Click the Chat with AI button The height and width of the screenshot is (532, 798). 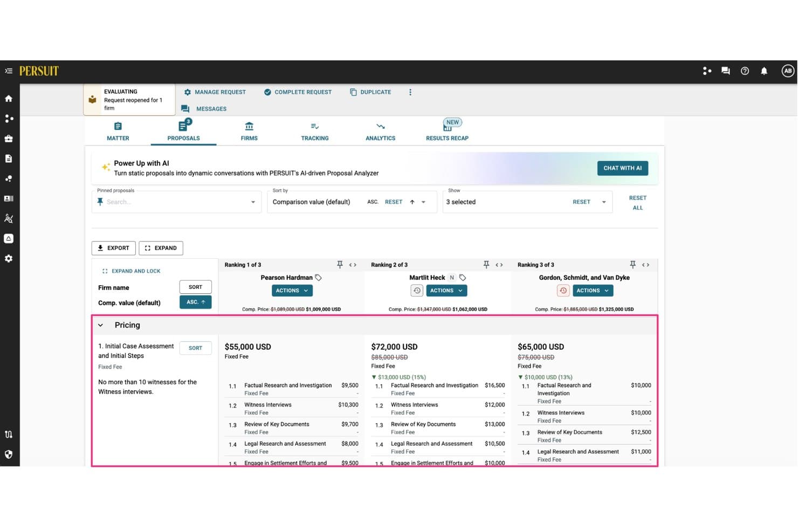(x=623, y=168)
